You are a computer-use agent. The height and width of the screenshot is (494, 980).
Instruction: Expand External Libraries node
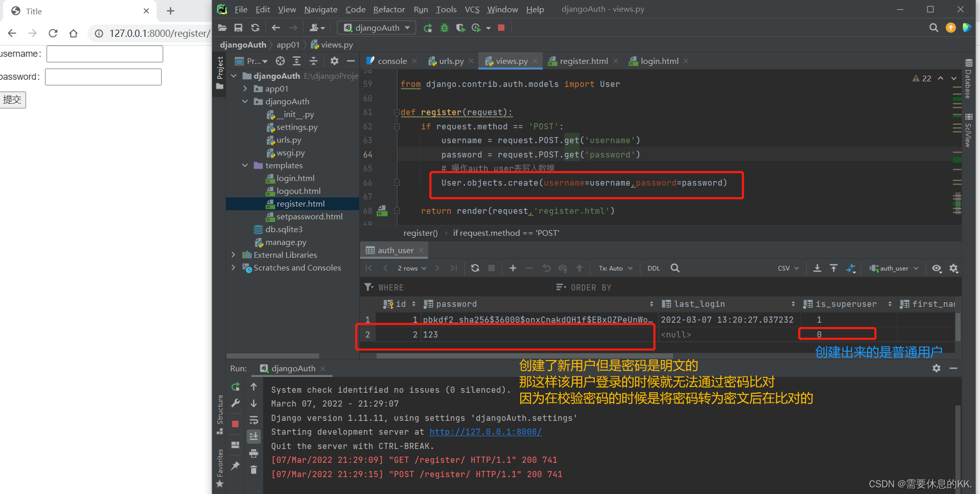(234, 255)
